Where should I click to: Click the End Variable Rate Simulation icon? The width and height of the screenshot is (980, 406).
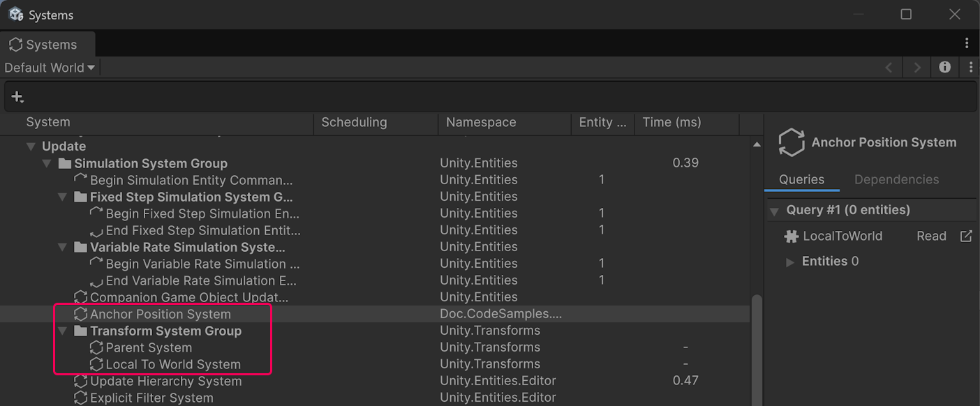click(96, 280)
